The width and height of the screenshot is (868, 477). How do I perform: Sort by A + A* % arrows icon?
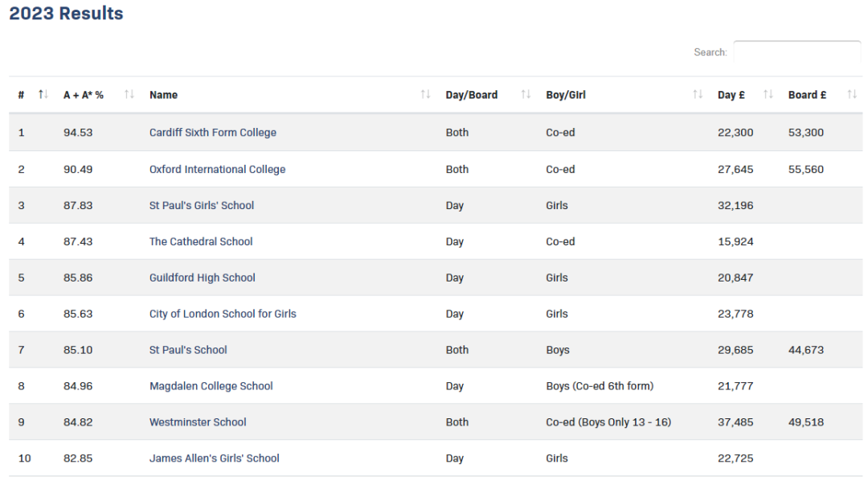(129, 95)
